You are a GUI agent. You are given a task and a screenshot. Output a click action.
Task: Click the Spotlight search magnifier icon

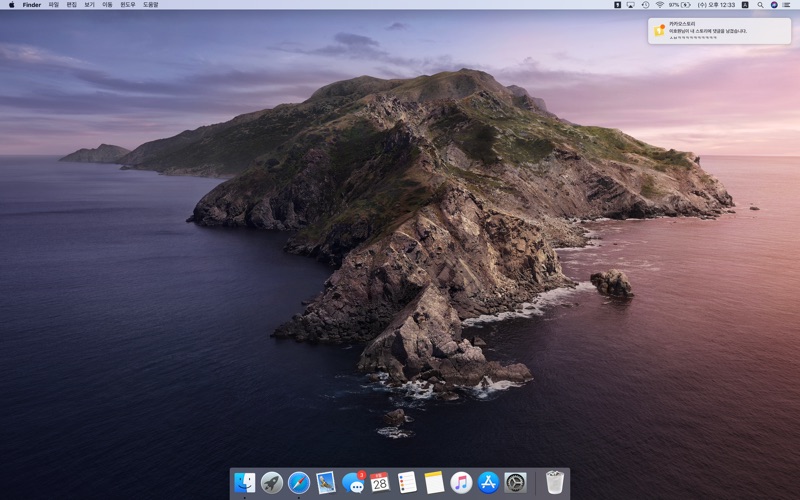pos(760,5)
